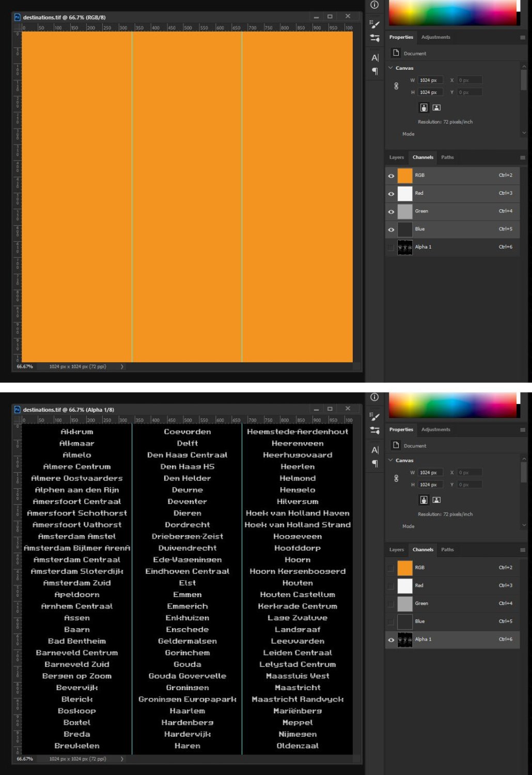The width and height of the screenshot is (532, 775).
Task: Show the Alpha 1 channel in top Channels panel
Action: coord(392,247)
